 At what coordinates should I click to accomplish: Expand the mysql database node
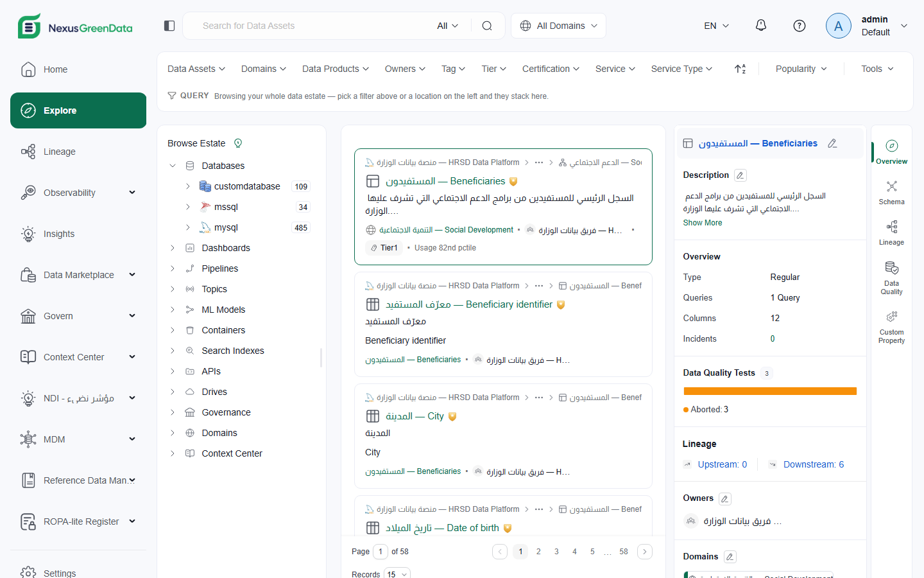(188, 227)
